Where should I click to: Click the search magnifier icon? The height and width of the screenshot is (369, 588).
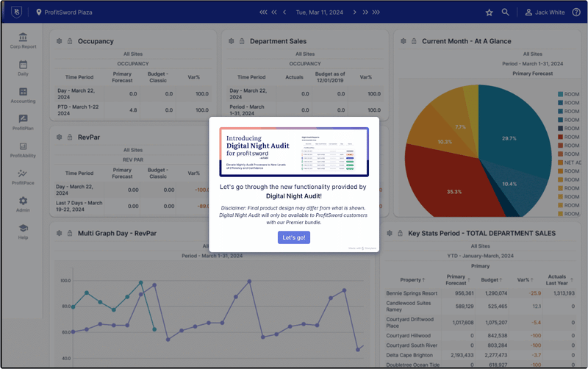click(x=506, y=12)
